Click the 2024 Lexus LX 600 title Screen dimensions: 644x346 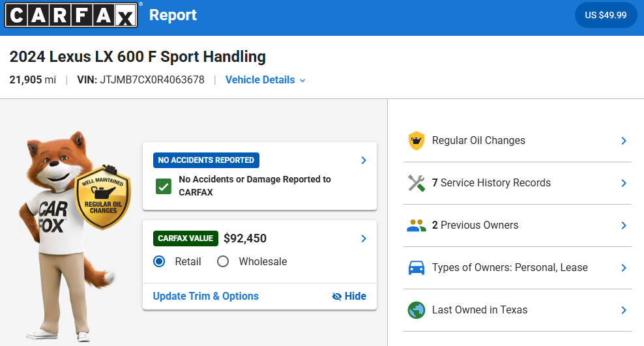click(x=138, y=57)
